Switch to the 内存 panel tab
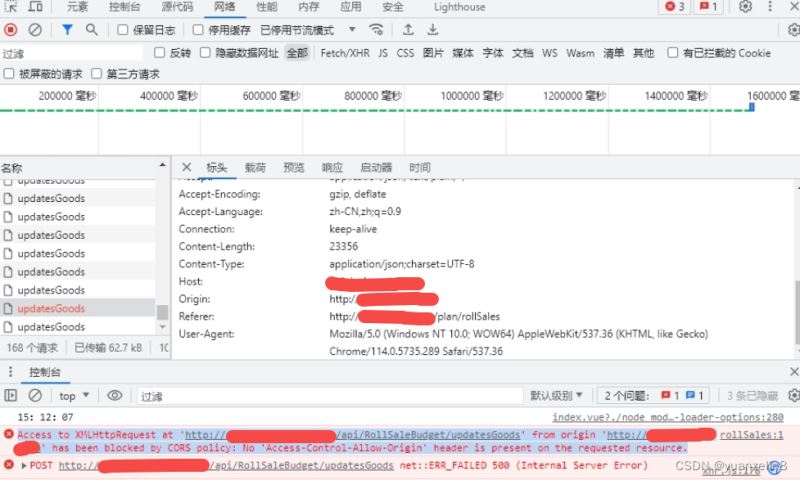The width and height of the screenshot is (800, 480). (309, 7)
